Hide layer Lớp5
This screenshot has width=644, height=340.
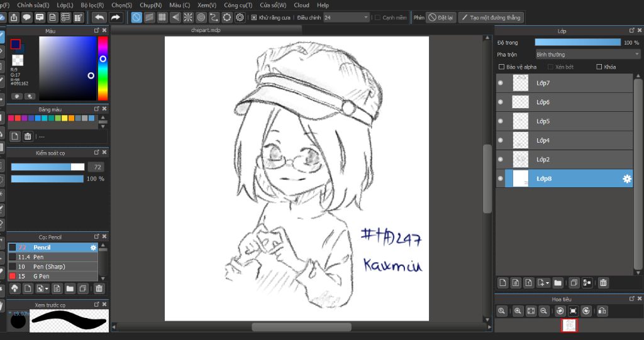pyautogui.click(x=500, y=121)
